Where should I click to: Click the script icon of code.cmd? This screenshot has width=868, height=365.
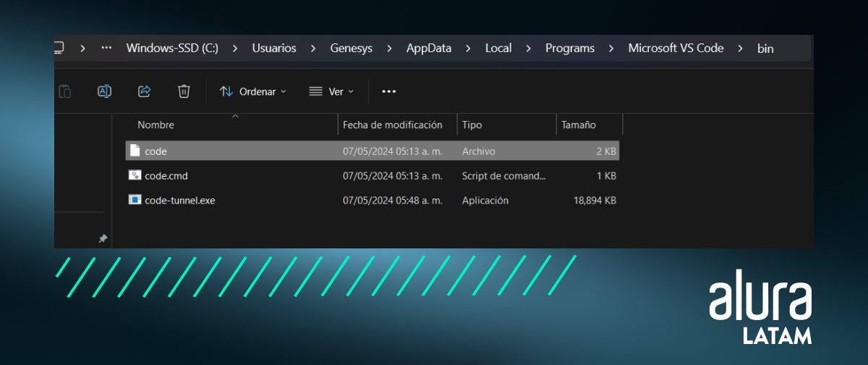click(x=135, y=175)
